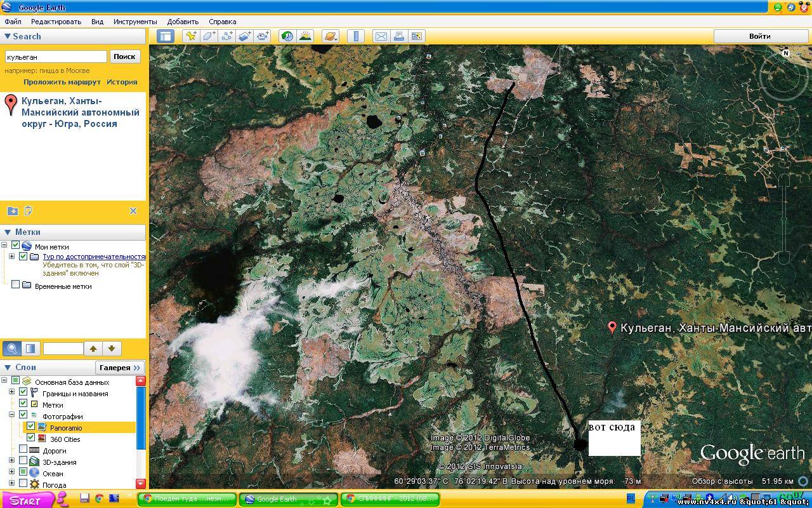The width and height of the screenshot is (812, 508).
Task: Show sunlight across the landscape icon
Action: click(x=305, y=36)
